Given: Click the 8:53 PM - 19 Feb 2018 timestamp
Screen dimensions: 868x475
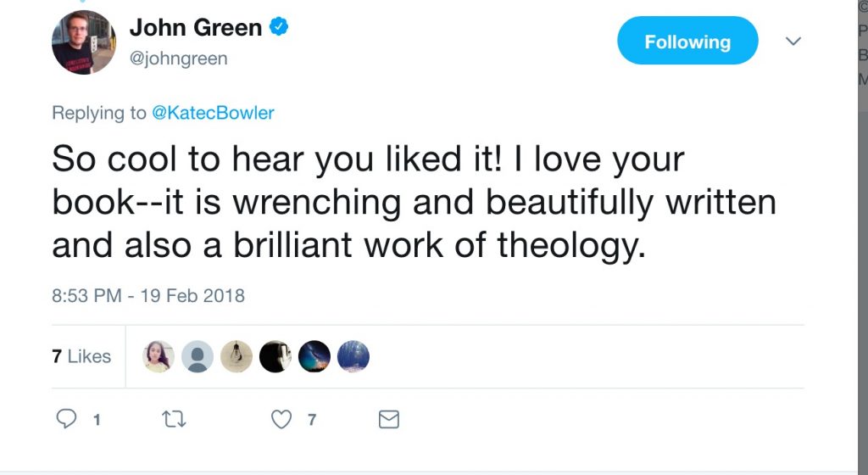Looking at the screenshot, I should [x=147, y=295].
